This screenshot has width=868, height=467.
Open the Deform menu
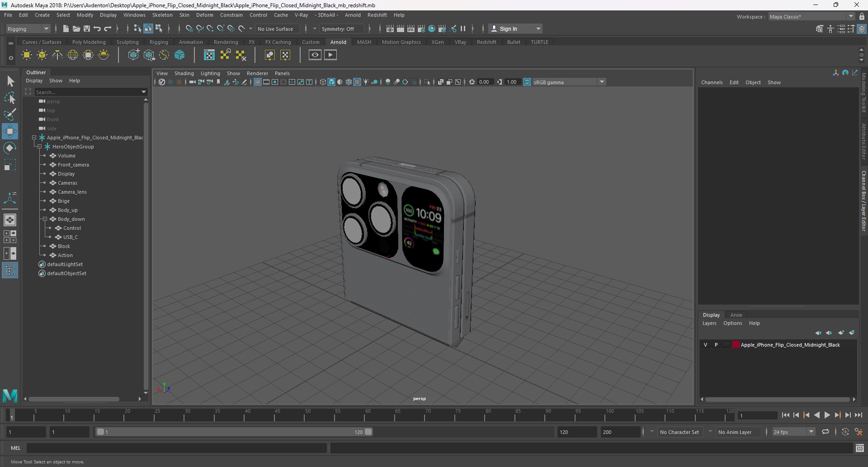coord(204,15)
